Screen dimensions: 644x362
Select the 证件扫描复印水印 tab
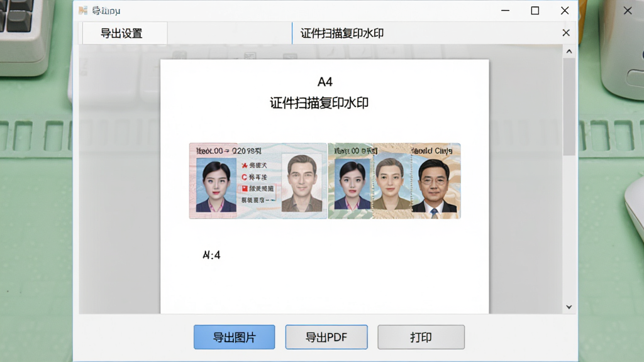342,33
